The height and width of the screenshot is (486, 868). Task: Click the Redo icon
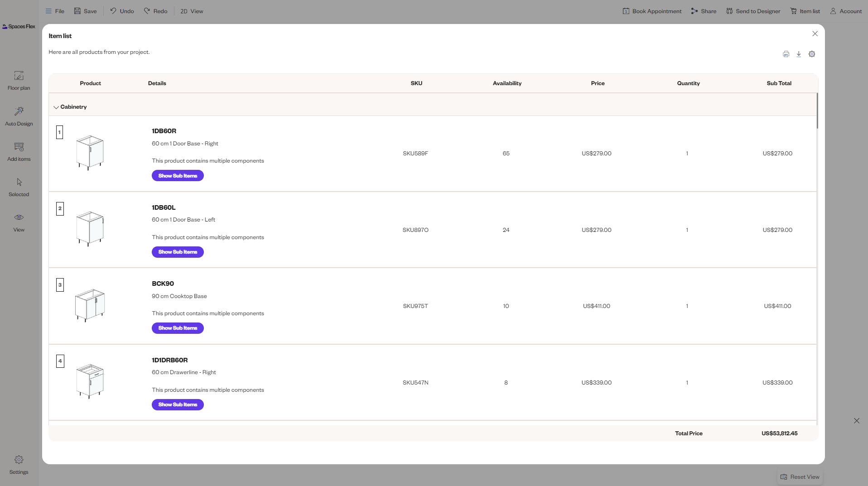click(155, 11)
